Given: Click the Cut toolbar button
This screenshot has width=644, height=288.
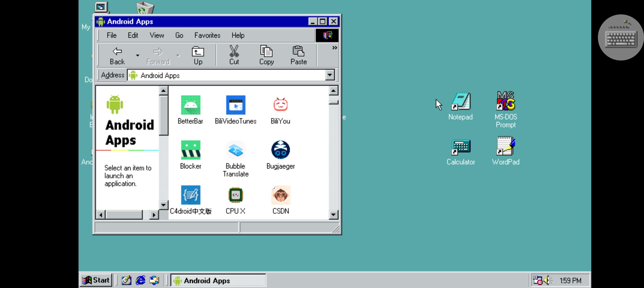Looking at the screenshot, I should click(x=234, y=55).
